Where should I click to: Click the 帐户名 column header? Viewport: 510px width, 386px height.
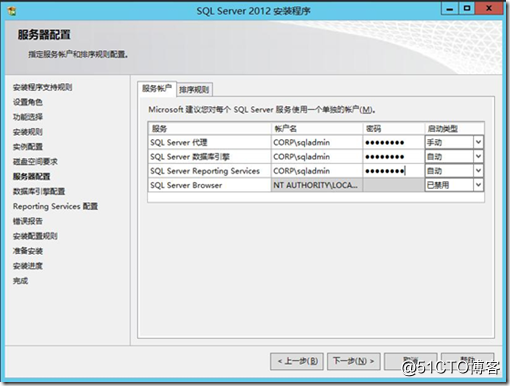tap(317, 128)
